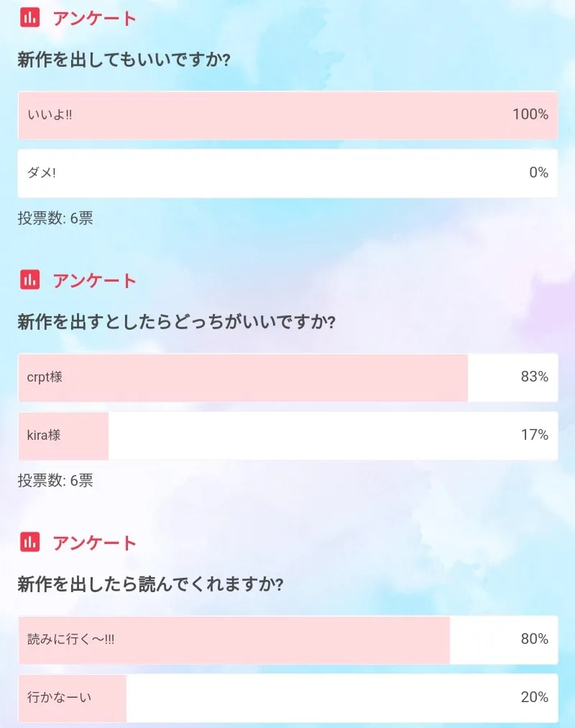Select the 行かなーい poll option
The image size is (575, 728).
[x=287, y=698]
